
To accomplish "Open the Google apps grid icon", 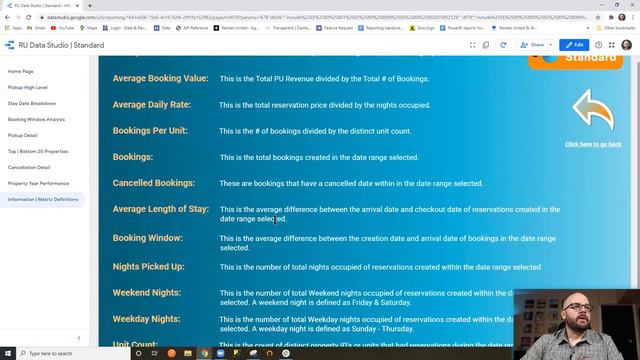I will coord(612,45).
